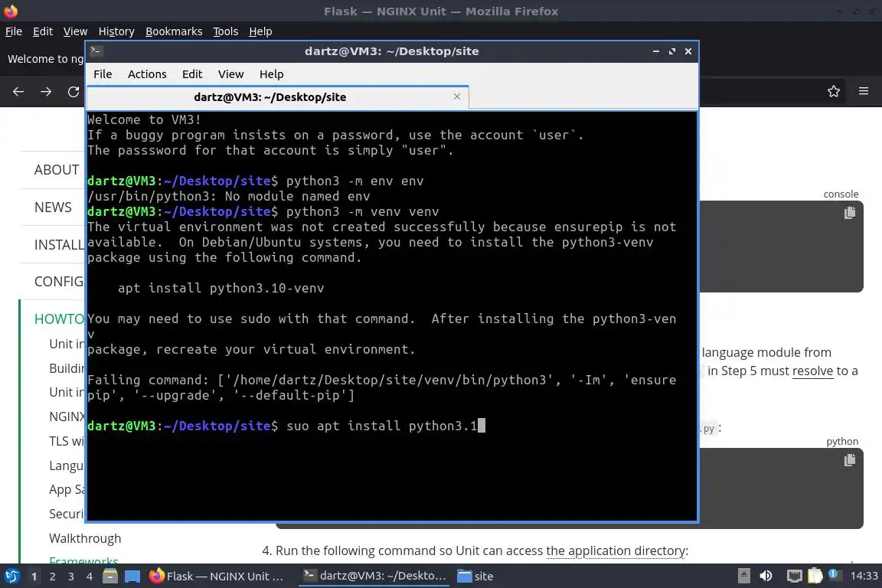Open Firefox History menu
This screenshot has width=882, height=588.
pyautogui.click(x=116, y=31)
